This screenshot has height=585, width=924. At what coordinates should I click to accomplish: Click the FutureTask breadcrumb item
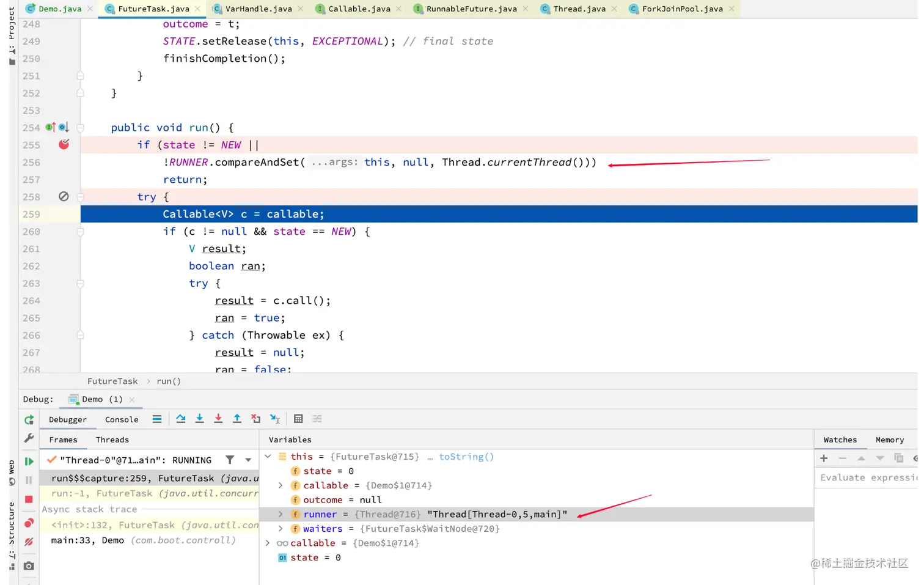tap(112, 381)
